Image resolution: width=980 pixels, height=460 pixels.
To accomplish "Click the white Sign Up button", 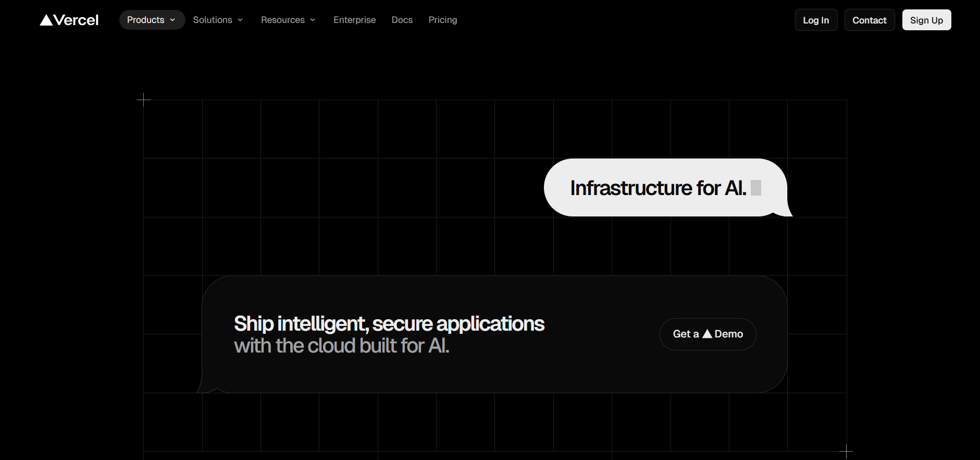I will (926, 20).
